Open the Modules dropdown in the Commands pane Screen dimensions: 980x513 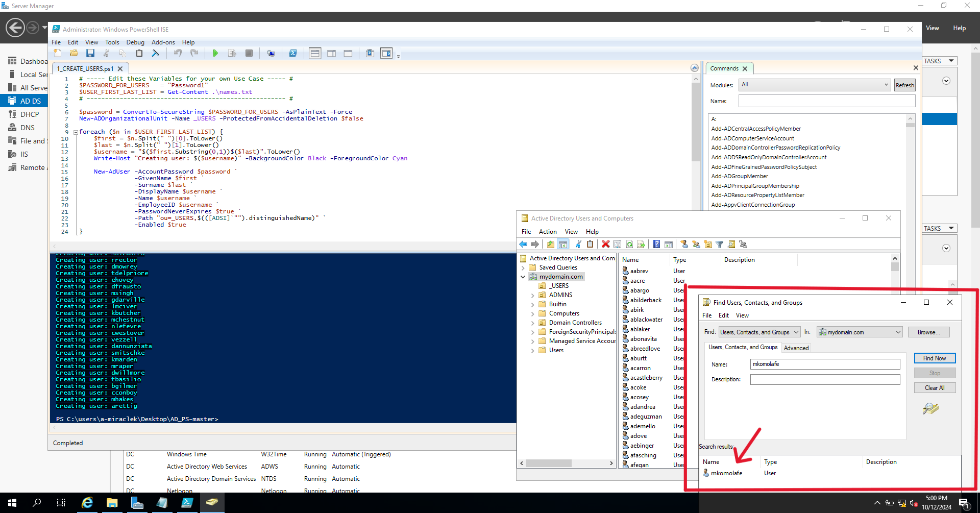coord(886,85)
